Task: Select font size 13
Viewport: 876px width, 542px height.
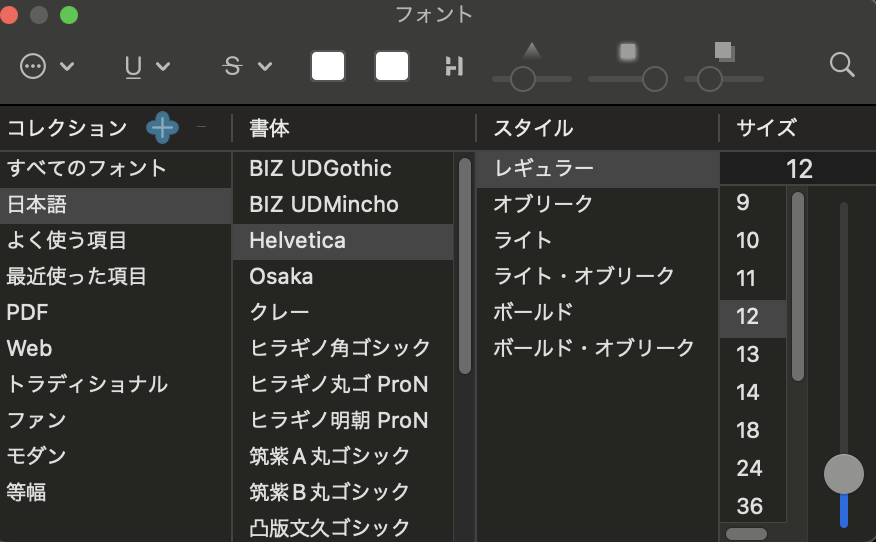Action: coord(753,355)
